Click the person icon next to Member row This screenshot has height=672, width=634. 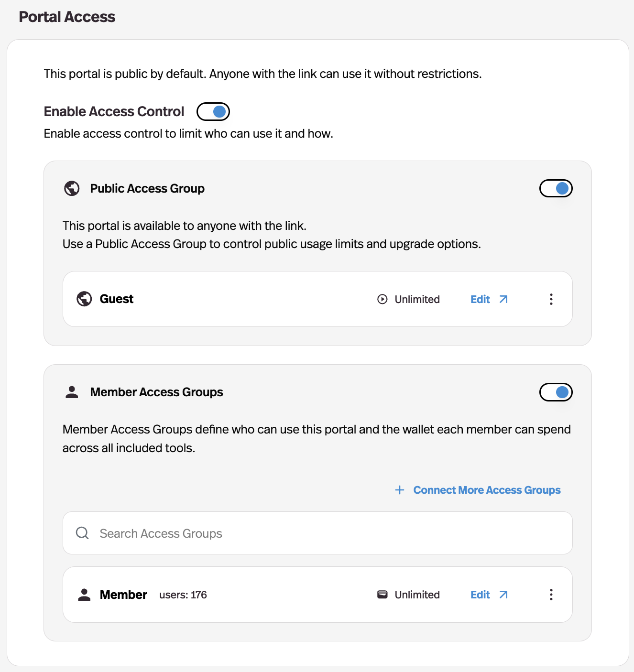coord(84,595)
